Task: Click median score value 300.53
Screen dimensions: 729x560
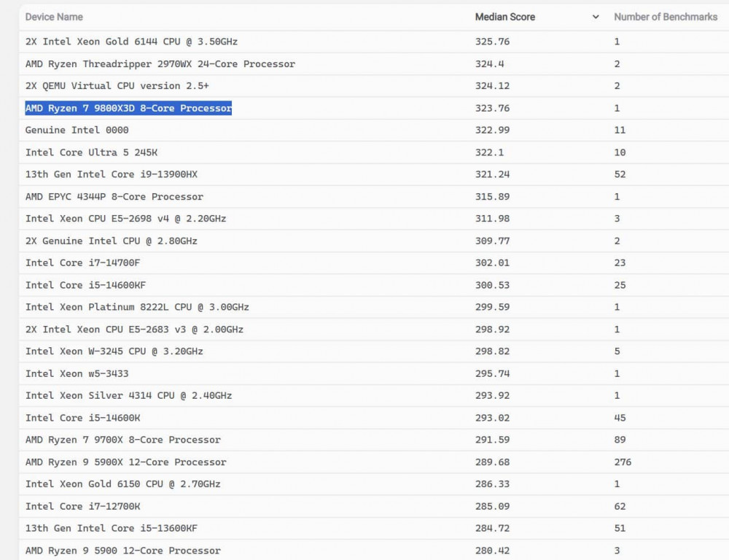Action: click(492, 285)
